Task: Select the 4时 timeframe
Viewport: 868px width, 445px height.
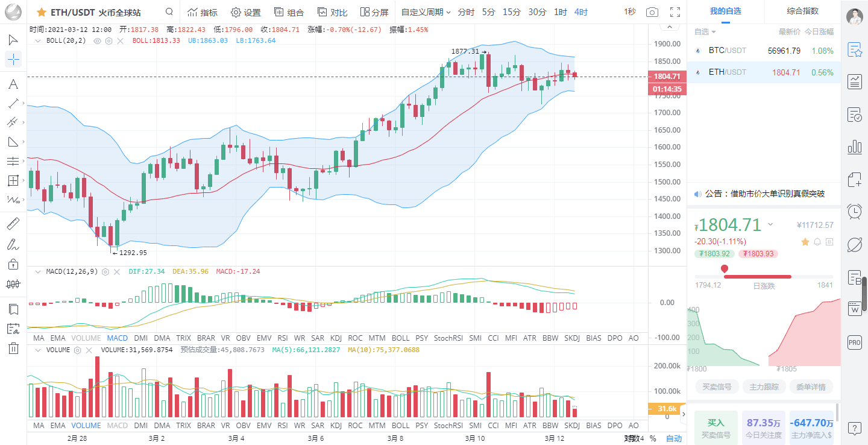Action: coord(580,12)
